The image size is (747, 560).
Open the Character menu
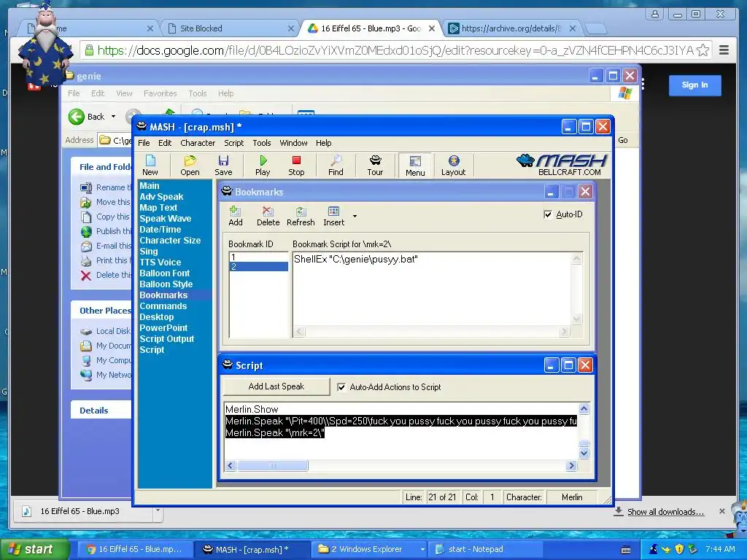point(198,143)
